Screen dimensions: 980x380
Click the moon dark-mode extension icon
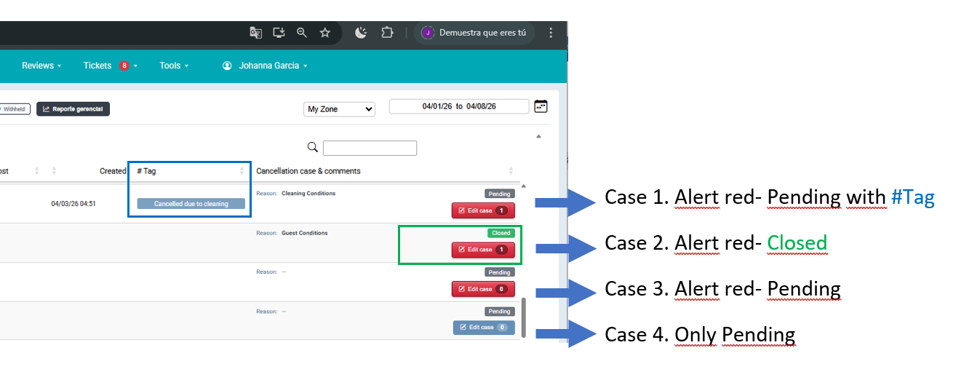[x=361, y=33]
